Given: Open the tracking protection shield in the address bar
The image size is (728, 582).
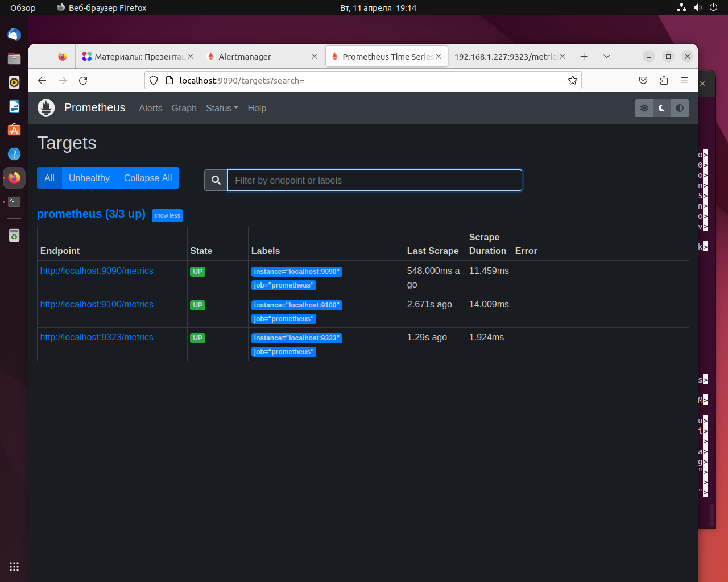Looking at the screenshot, I should (154, 80).
